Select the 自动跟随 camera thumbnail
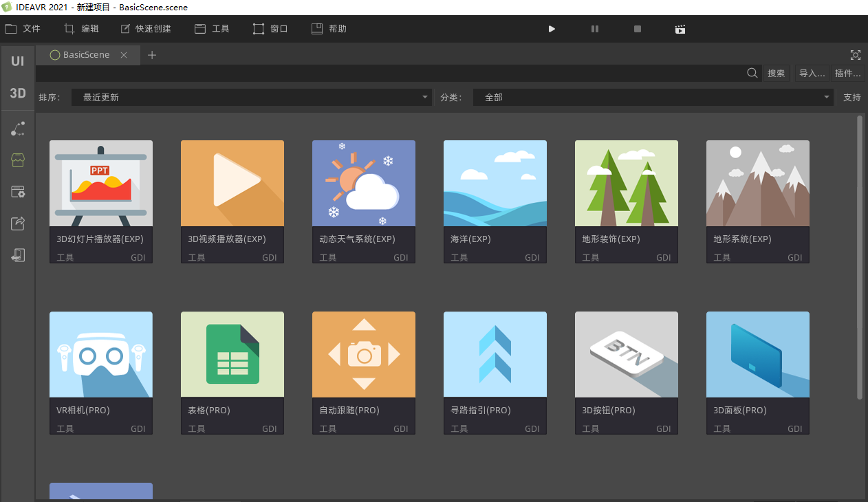 tap(364, 354)
